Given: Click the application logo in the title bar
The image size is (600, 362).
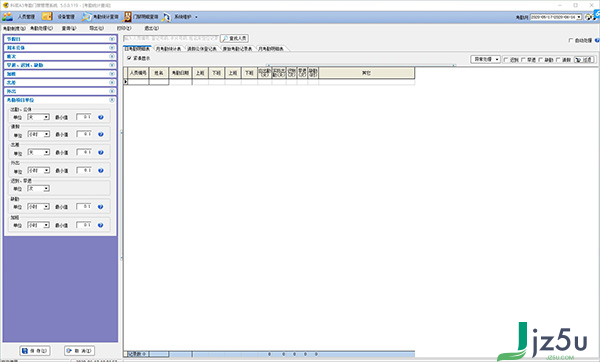Looking at the screenshot, I should (5, 5).
